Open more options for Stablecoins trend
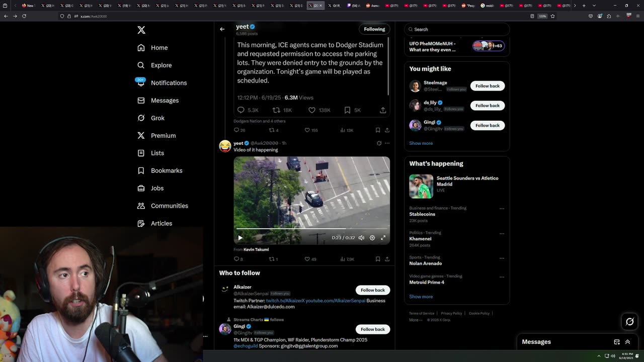Screen dimensions: 644x362 (x=502, y=209)
